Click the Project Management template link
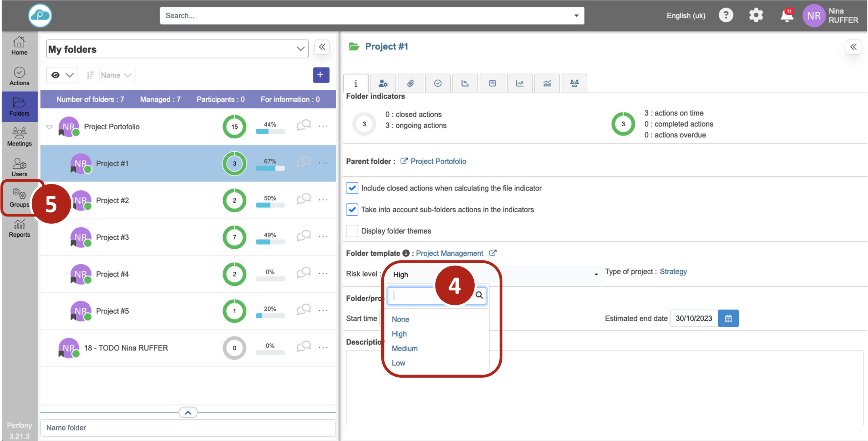This screenshot has height=441, width=868. coord(449,253)
